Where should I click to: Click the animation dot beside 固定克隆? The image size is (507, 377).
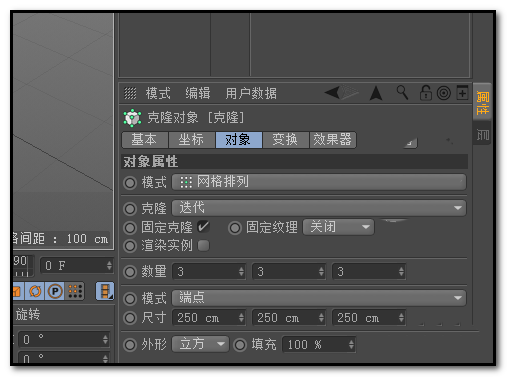pos(130,228)
